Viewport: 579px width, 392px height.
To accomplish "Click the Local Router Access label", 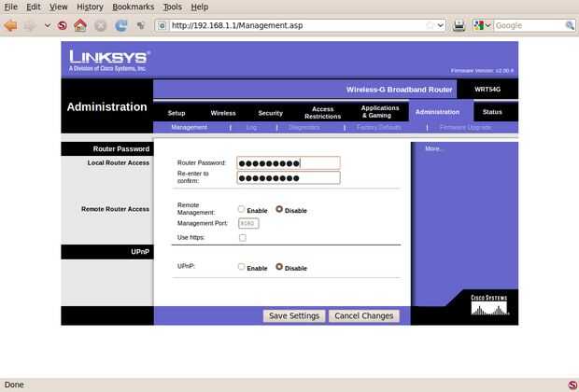I will 119,162.
